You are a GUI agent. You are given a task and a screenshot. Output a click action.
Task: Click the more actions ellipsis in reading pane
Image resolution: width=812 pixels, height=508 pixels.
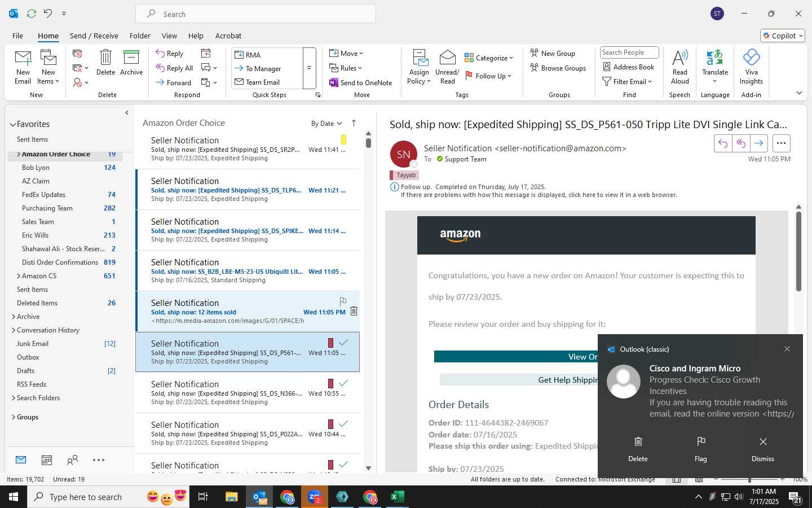[781, 143]
